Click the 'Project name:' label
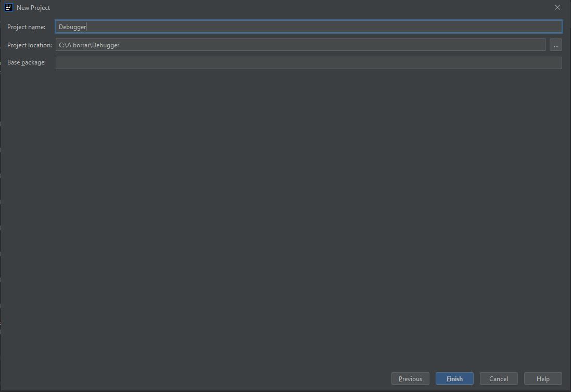 coord(26,27)
